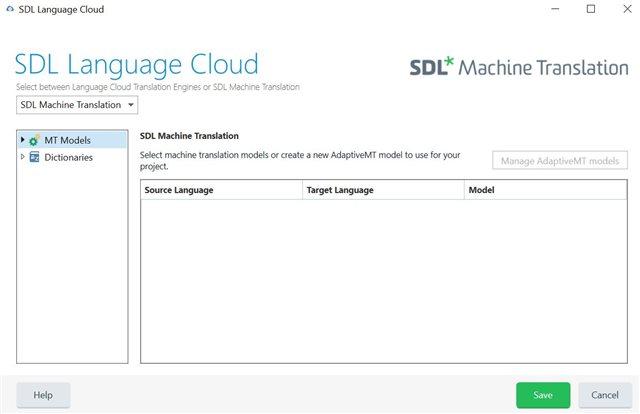Click the Model column header
The width and height of the screenshot is (640, 414).
pyautogui.click(x=545, y=190)
